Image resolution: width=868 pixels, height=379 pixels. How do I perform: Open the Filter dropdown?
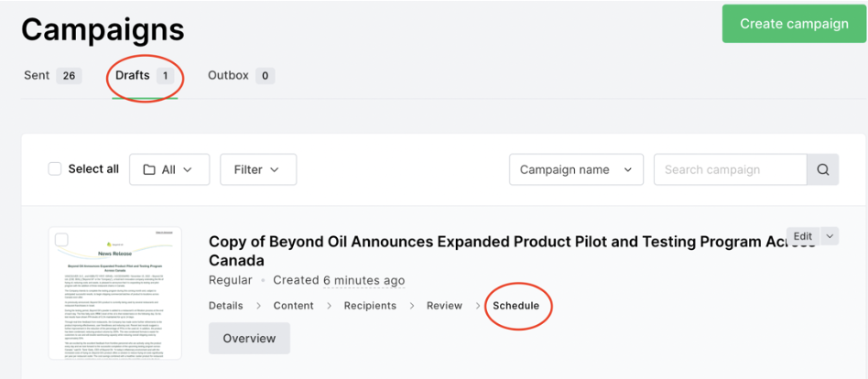[x=257, y=169]
